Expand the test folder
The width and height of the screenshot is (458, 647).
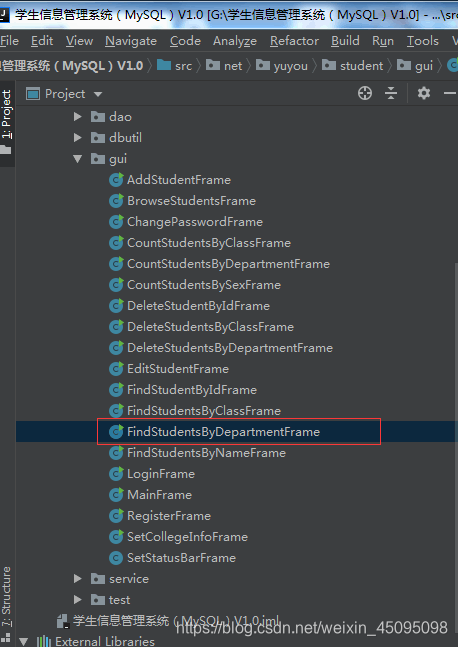77,600
